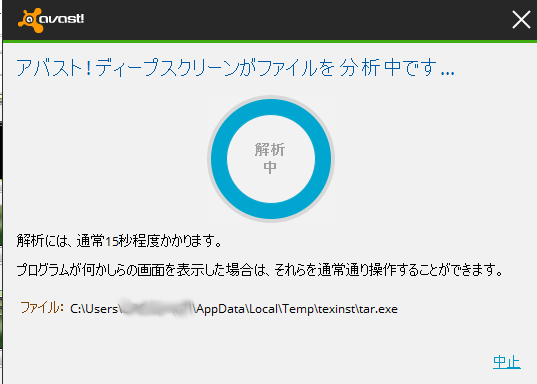Click the C:\Users start of path
The image size is (537, 384).
pos(94,309)
